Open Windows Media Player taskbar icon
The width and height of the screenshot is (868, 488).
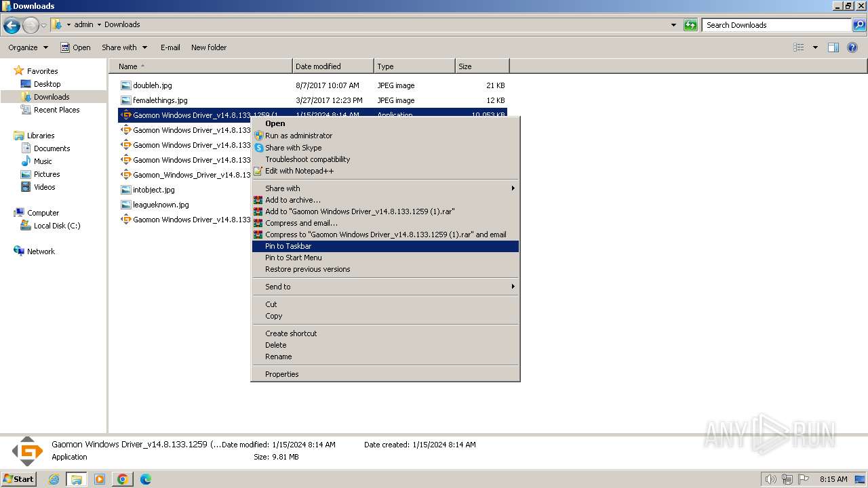point(100,479)
